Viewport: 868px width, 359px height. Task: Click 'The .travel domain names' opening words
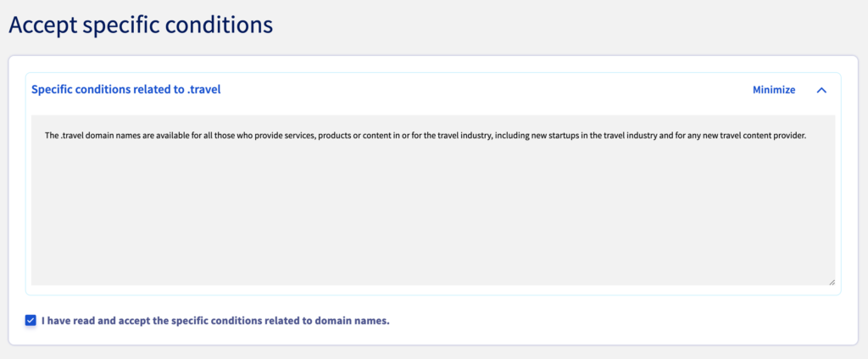pos(88,135)
